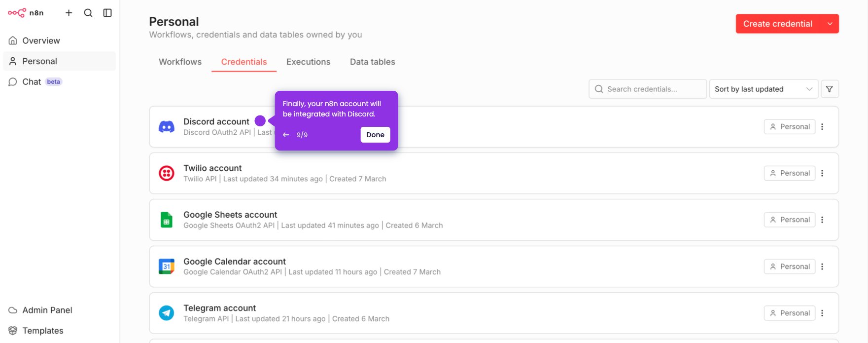The height and width of the screenshot is (343, 868).
Task: Click the plus icon to create new
Action: click(x=69, y=13)
